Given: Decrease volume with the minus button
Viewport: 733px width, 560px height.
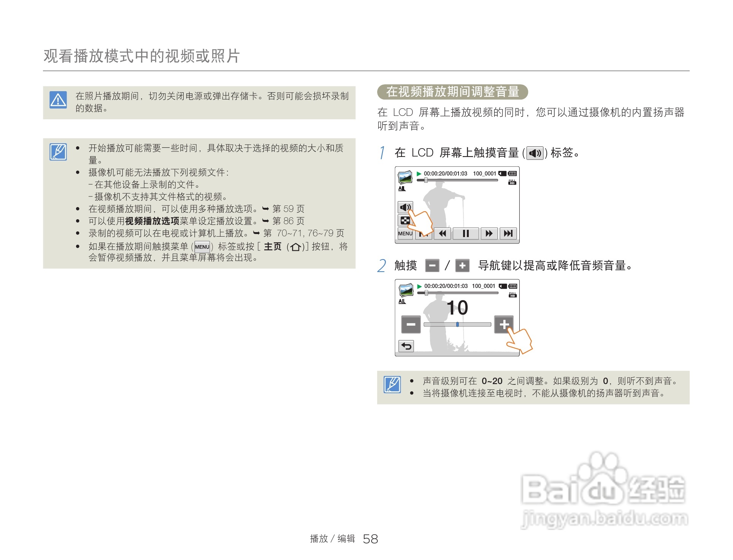Looking at the screenshot, I should click(x=411, y=325).
